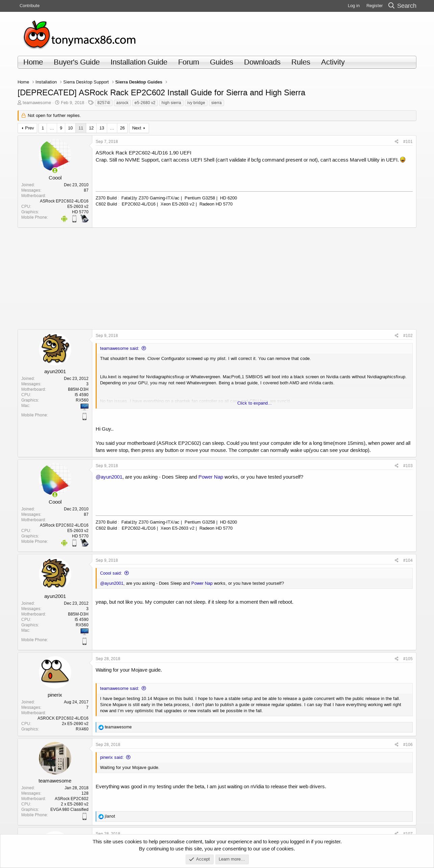Viewport: 434px width, 868px height.
Task: Click the 'asrock' tag
Action: point(122,103)
